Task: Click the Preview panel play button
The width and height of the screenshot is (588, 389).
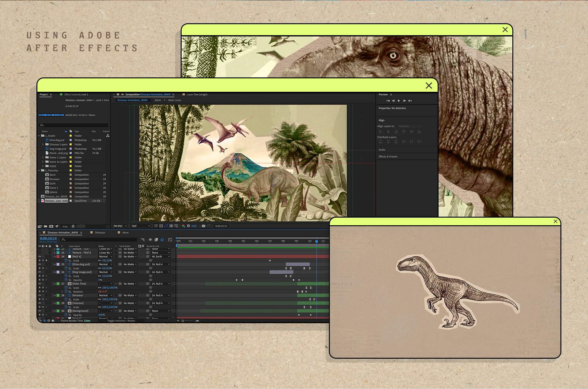Action: tap(399, 101)
